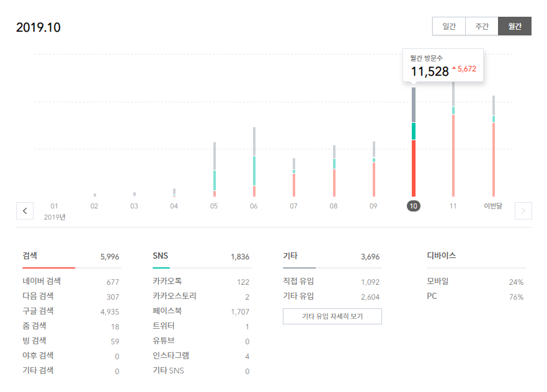The height and width of the screenshot is (392, 547).
Task: Click 페이스북 row
Action: [202, 311]
